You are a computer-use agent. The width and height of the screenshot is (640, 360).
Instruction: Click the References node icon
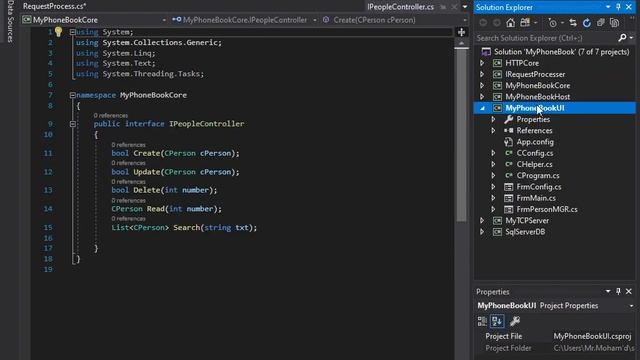pos(508,131)
